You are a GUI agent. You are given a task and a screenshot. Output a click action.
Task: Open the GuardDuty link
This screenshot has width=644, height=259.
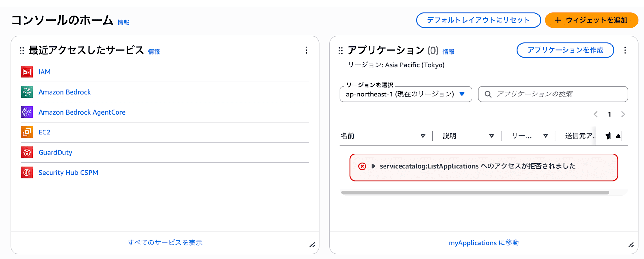(x=55, y=152)
